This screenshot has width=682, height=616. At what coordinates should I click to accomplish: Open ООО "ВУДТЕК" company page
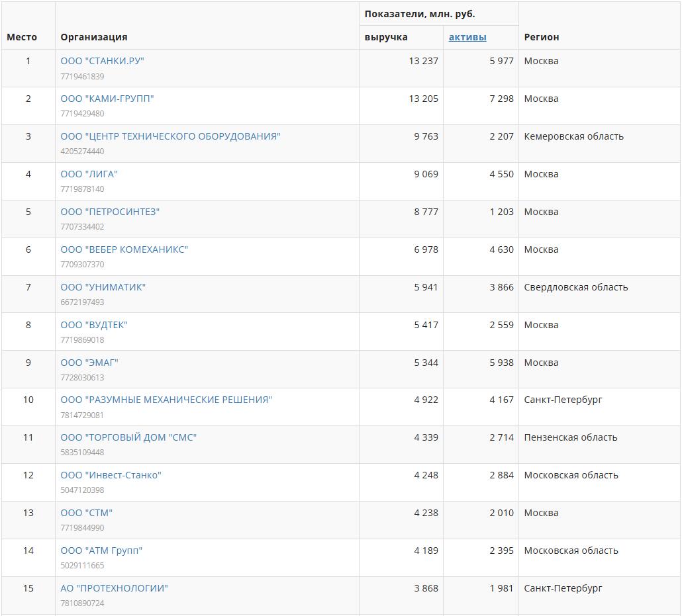93,325
